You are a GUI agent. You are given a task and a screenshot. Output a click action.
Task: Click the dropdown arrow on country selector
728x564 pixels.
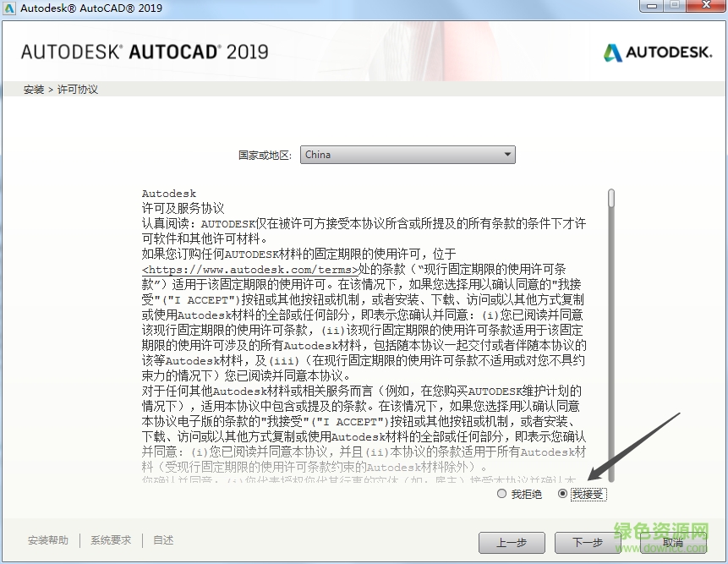(x=507, y=155)
